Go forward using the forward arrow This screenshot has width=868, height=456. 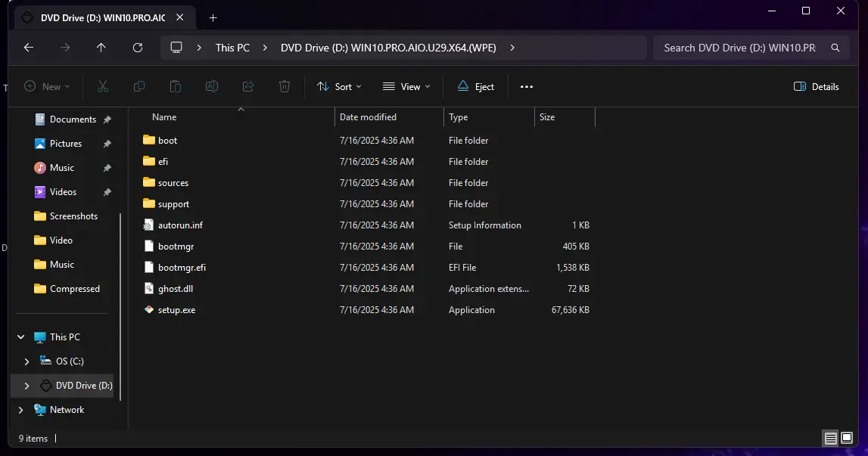click(65, 48)
